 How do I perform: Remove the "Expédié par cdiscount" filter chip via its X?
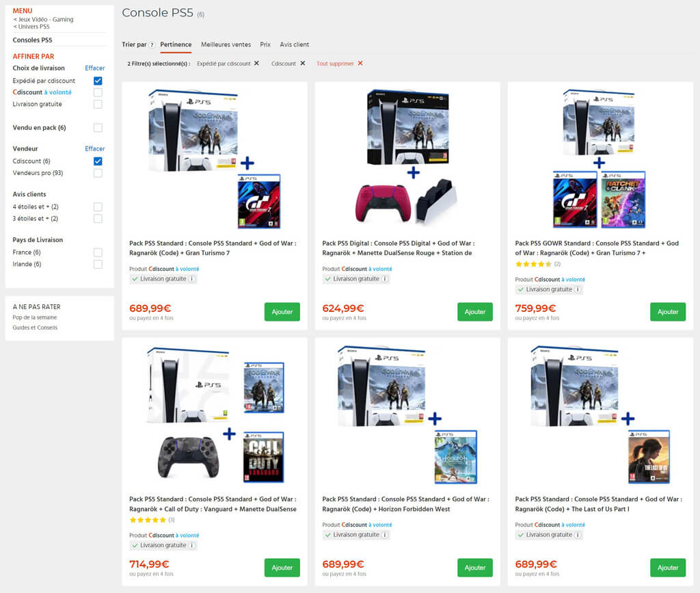(256, 63)
